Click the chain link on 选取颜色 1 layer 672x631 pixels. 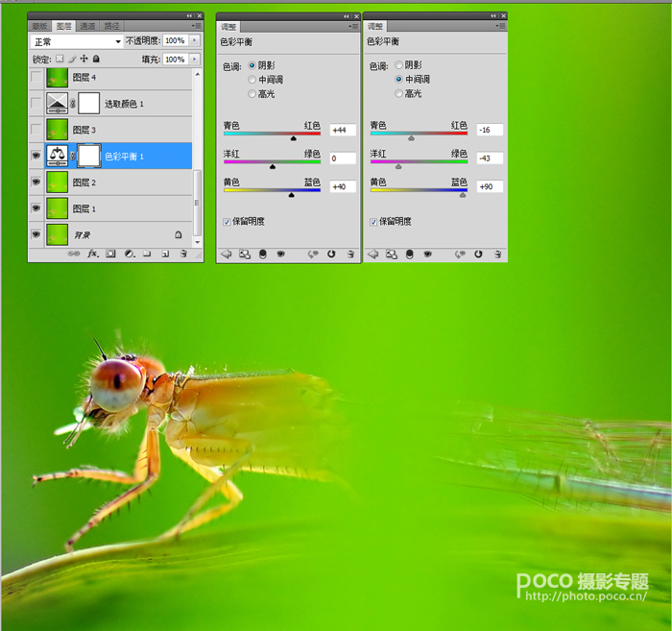click(72, 104)
